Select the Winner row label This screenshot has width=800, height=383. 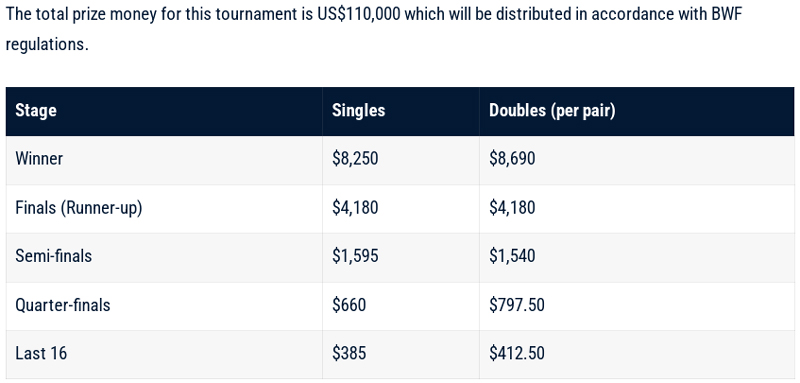coord(39,159)
